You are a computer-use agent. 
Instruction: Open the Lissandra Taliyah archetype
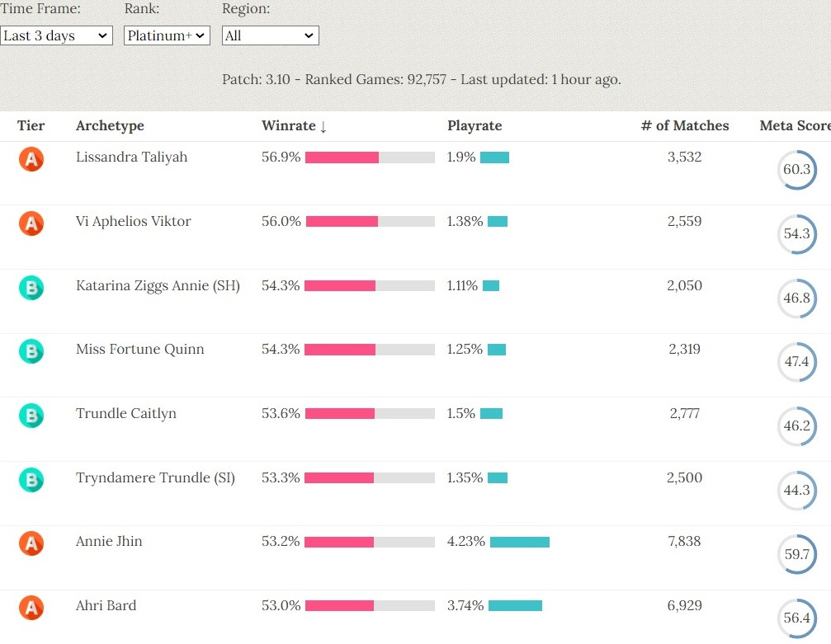point(131,157)
